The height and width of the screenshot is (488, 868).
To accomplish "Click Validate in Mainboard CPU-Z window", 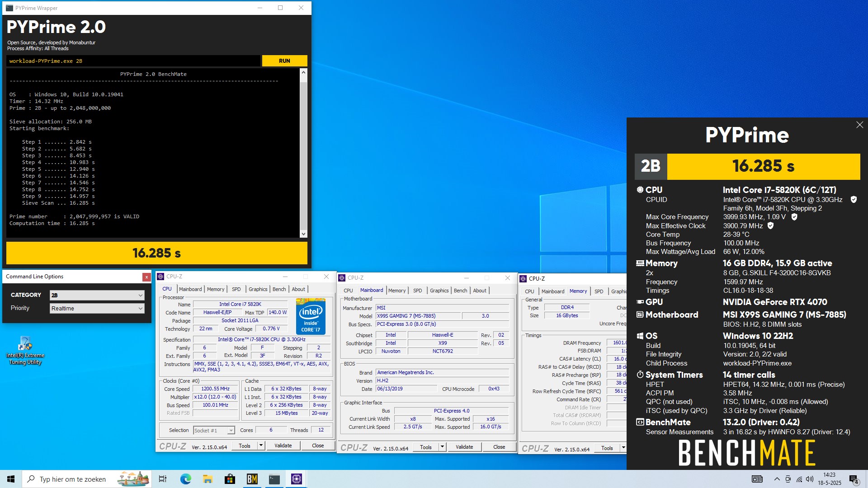I will point(464,447).
